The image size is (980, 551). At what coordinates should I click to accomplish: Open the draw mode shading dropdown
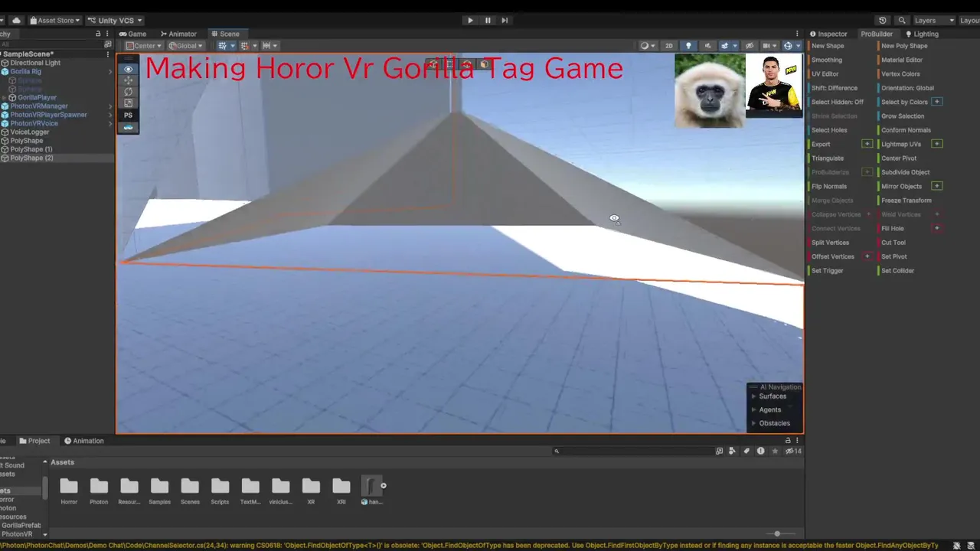click(648, 46)
